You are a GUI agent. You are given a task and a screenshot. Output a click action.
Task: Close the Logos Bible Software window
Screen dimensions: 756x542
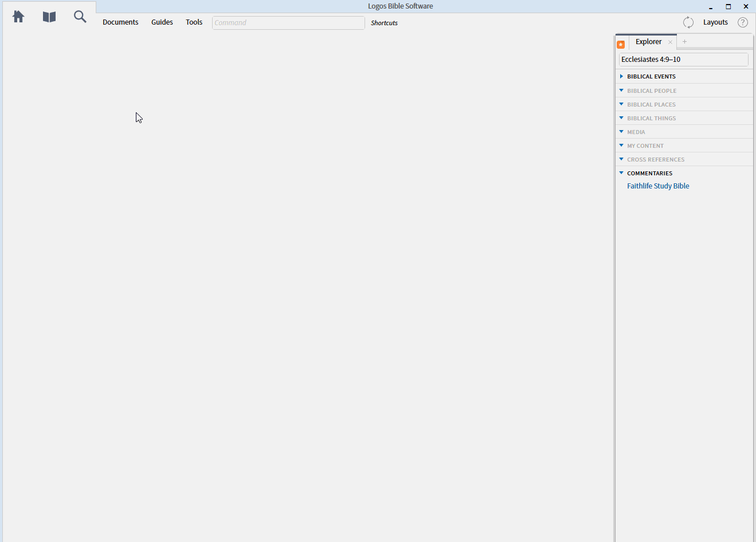tap(746, 6)
